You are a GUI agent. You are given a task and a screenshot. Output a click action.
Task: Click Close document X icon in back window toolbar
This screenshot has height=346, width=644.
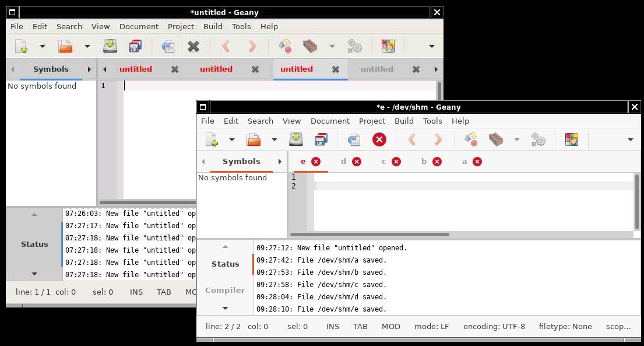pos(193,46)
